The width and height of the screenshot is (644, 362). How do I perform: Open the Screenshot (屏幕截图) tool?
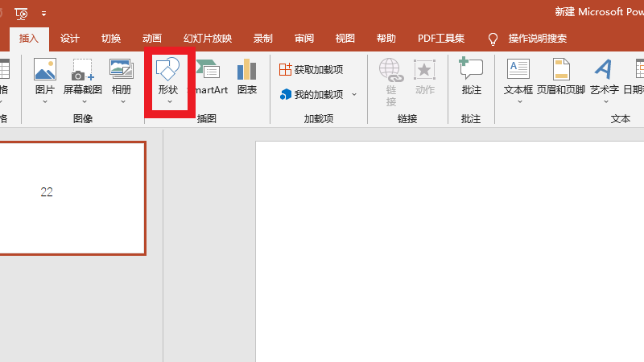click(83, 73)
